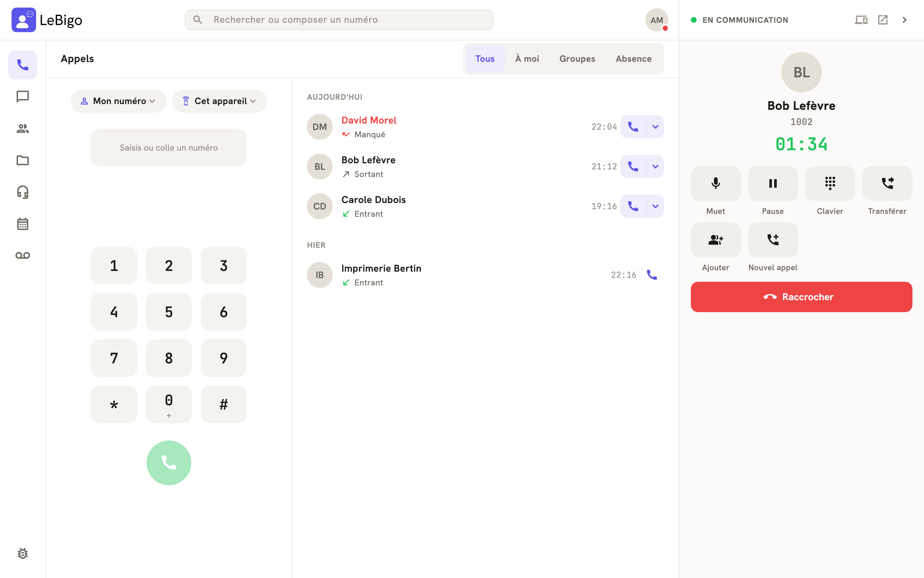Expand call options for David Morel
Image resolution: width=924 pixels, height=578 pixels.
click(x=655, y=126)
